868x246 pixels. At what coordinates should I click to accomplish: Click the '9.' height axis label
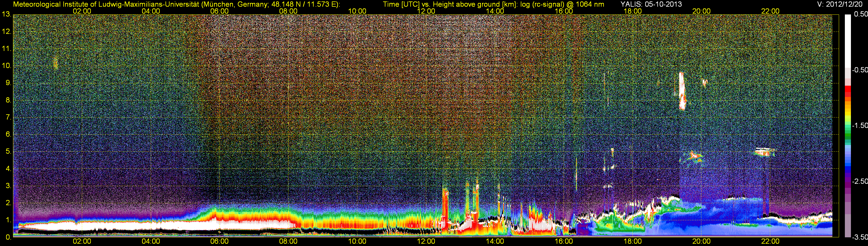(x=8, y=83)
